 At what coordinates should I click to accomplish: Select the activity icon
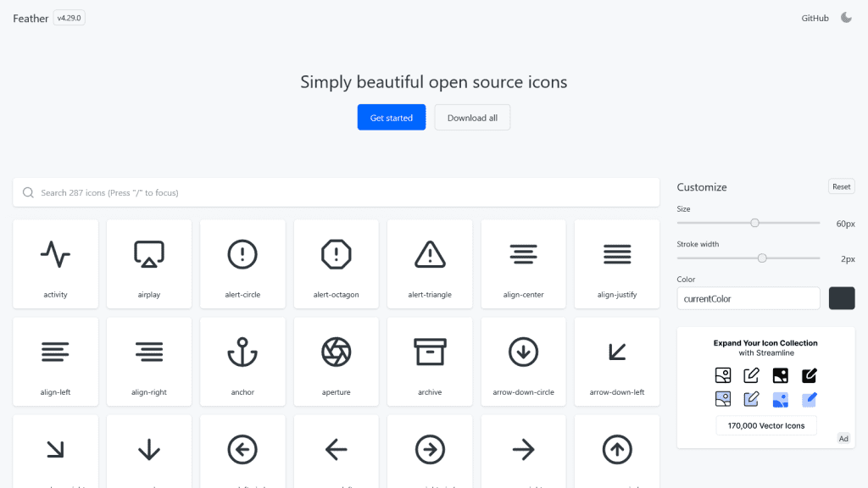[x=55, y=263]
